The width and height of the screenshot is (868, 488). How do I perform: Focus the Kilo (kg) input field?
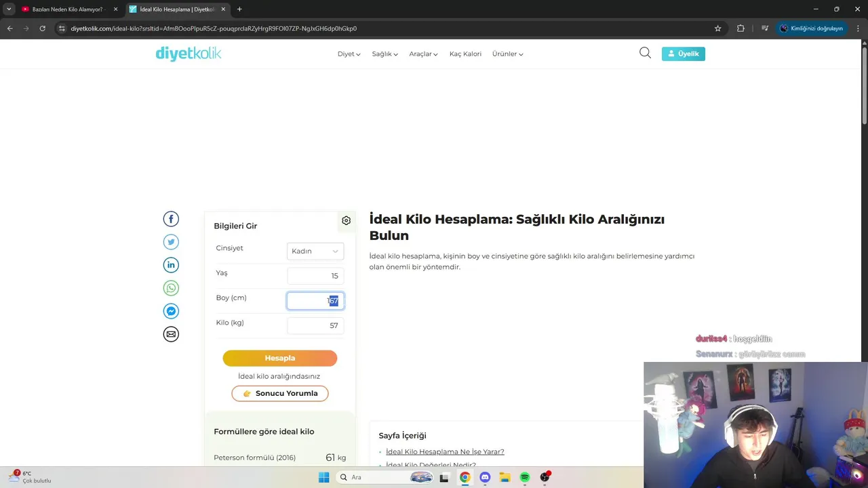[315, 325]
